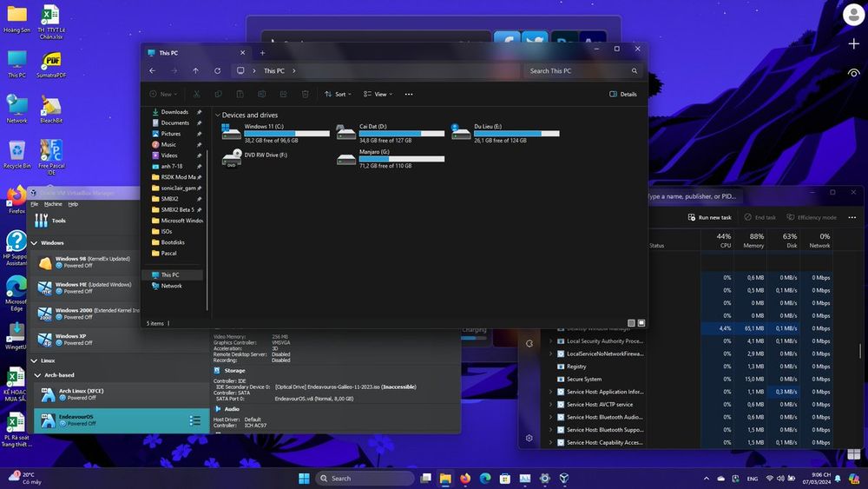Open the Sort dropdown in File Explorer
The width and height of the screenshot is (868, 489).
[338, 94]
